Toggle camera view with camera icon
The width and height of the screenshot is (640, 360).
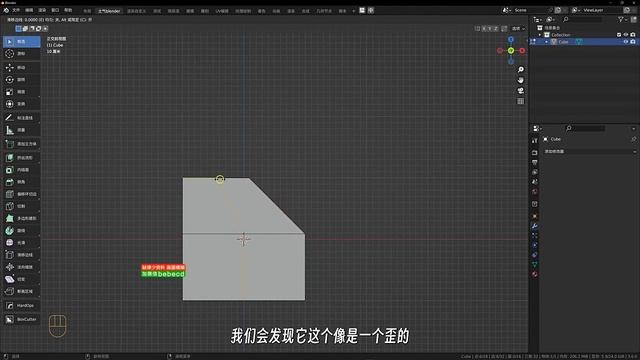coord(521,91)
